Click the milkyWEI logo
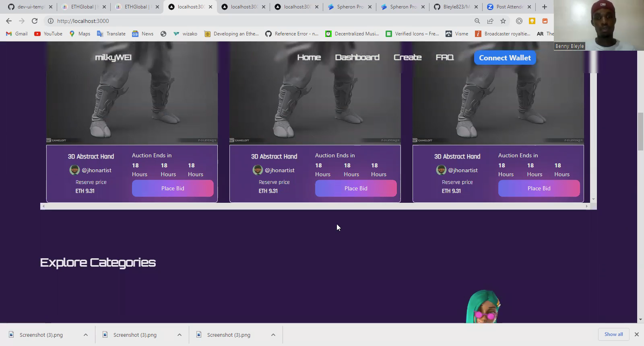The width and height of the screenshot is (644, 346). point(113,58)
